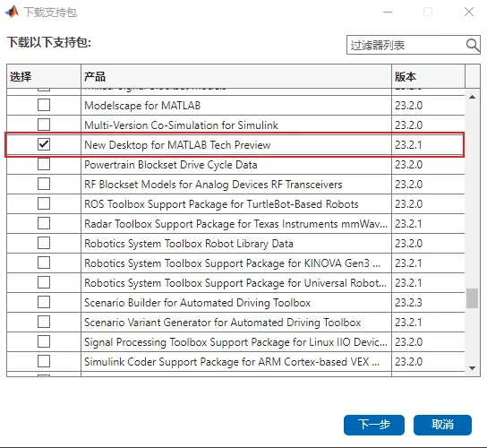Close the 下载支持包 dialog window

(469, 12)
